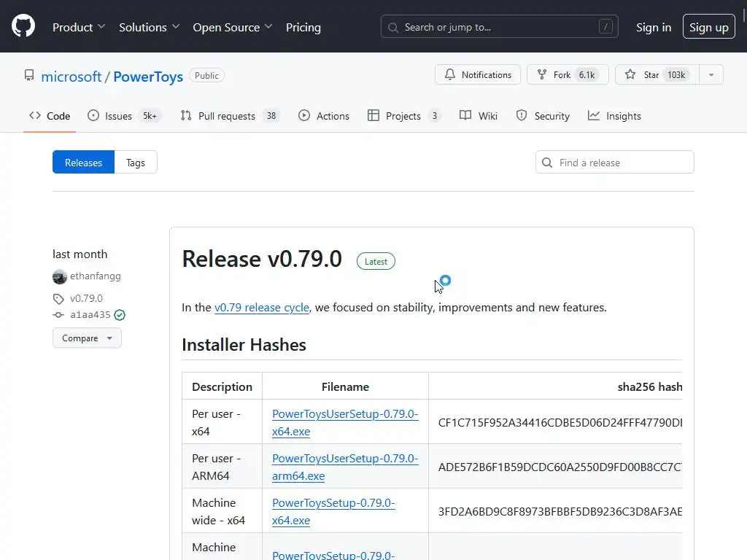Click the last month date text

[80, 254]
